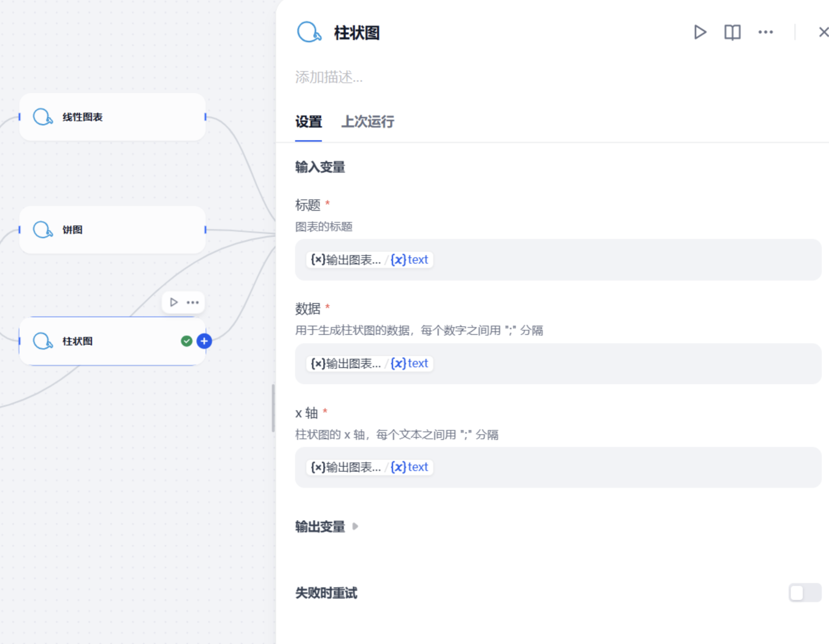
Task: Click the small play icon above the 柱状图 node
Action: click(x=174, y=302)
